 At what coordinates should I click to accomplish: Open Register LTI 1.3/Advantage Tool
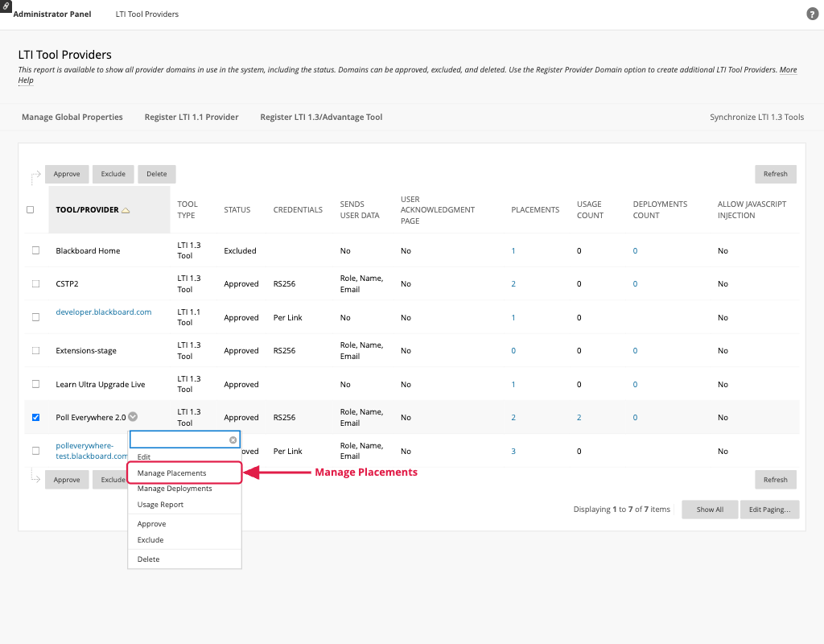point(321,118)
